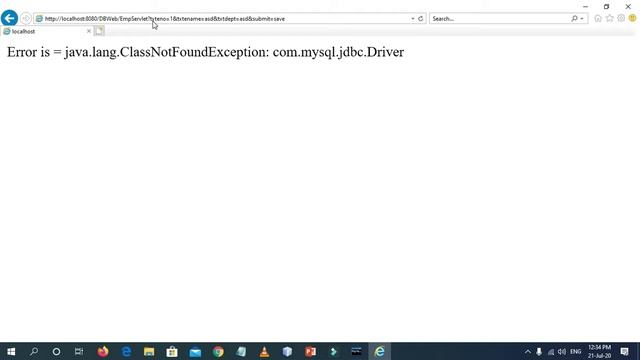Click the ClassNotFoundException error text
Image resolution: width=640 pixels, height=360 pixels.
(x=205, y=52)
